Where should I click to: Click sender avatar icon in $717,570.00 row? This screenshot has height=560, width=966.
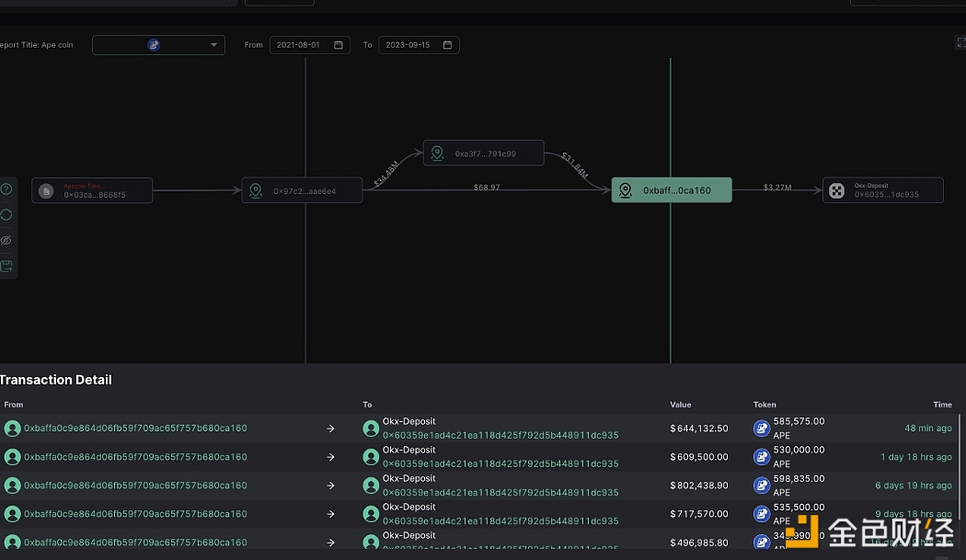pos(12,514)
